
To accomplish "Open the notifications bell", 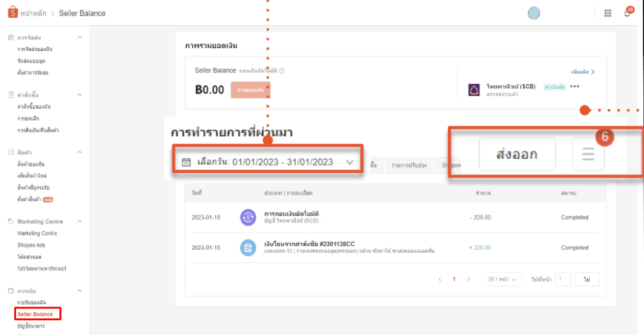I will click(x=627, y=13).
